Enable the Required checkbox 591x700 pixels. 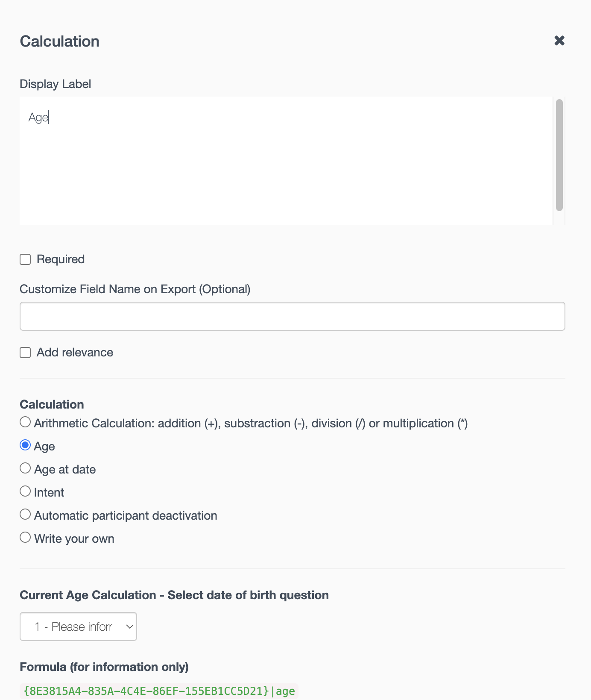pos(26,259)
